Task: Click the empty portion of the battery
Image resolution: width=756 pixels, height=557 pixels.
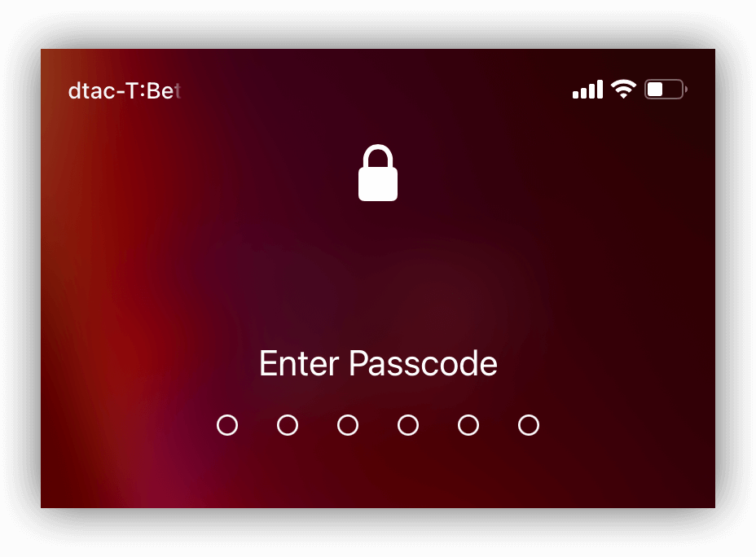Action: point(673,89)
